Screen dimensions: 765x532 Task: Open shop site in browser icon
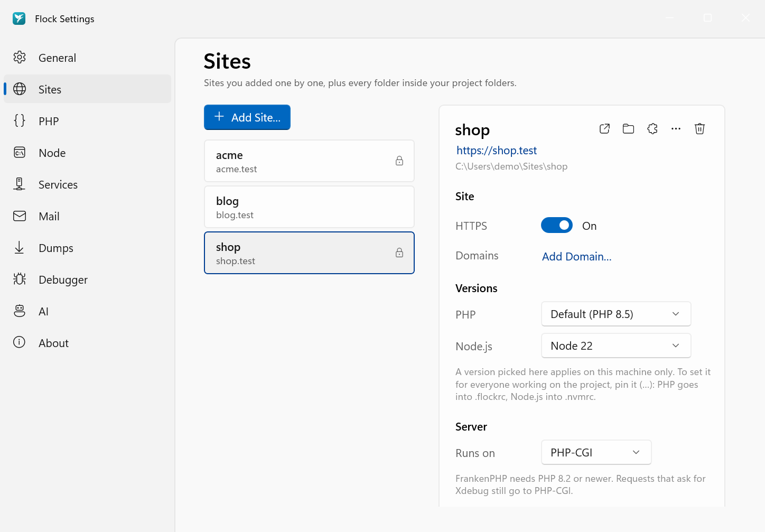(x=605, y=129)
